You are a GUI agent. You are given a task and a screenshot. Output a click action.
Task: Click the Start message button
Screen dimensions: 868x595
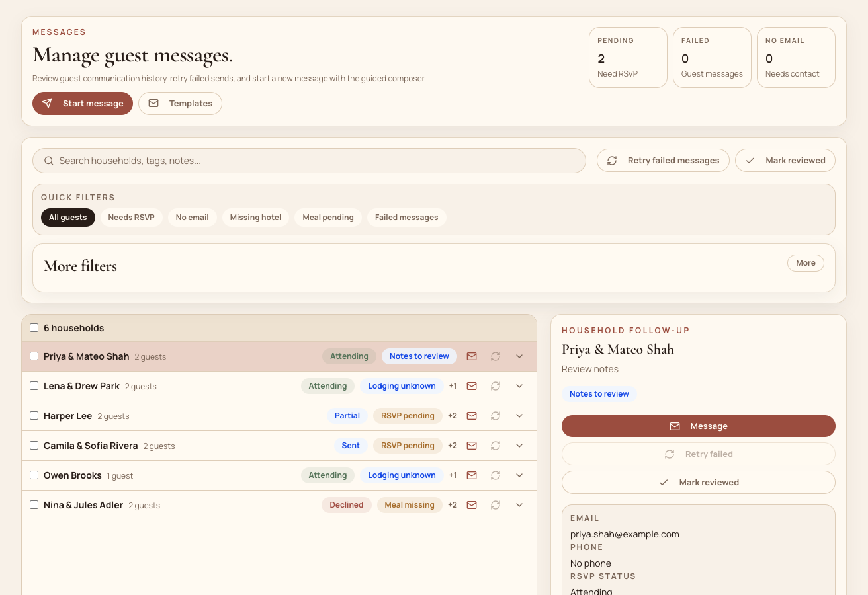[x=83, y=104]
